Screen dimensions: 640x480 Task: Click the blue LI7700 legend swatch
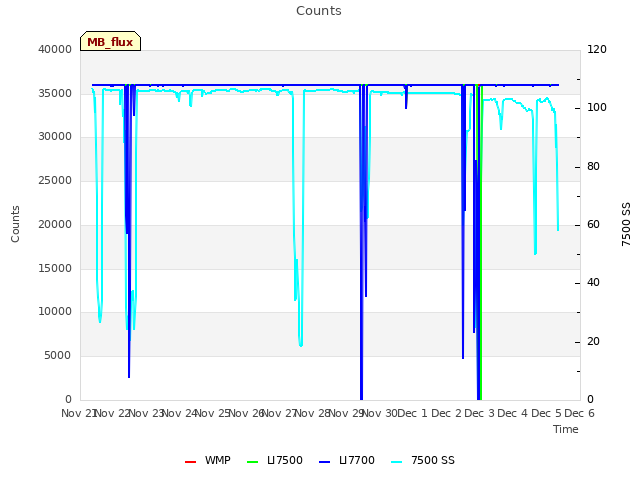(x=324, y=462)
